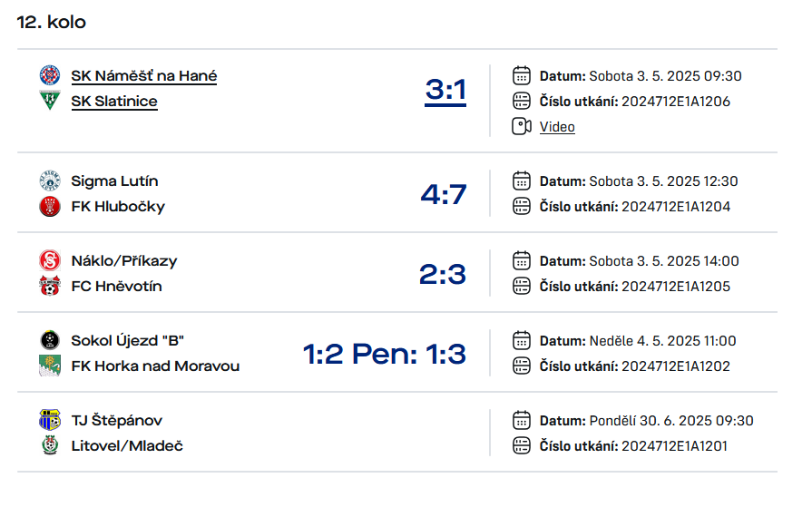Click the Litovel/Mladeč club logo
This screenshot has width=812, height=517.
click(50, 445)
